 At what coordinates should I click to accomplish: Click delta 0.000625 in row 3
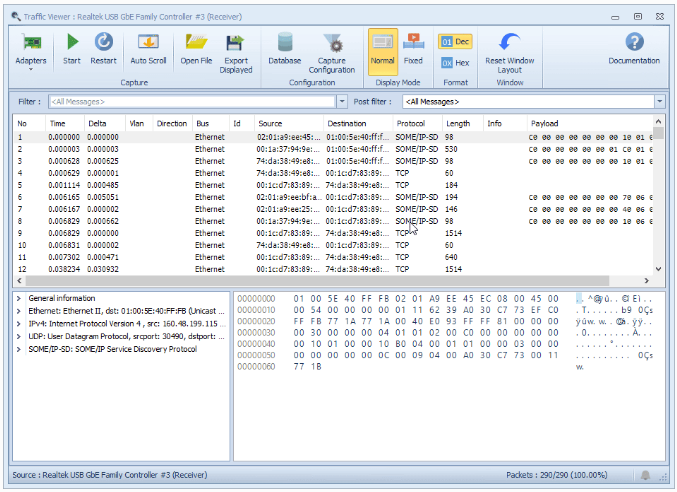coord(103,161)
